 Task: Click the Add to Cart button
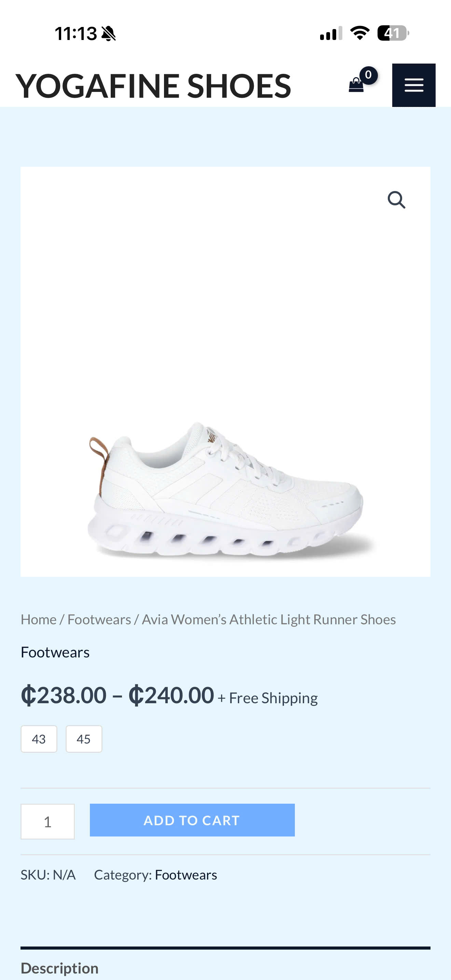click(192, 820)
